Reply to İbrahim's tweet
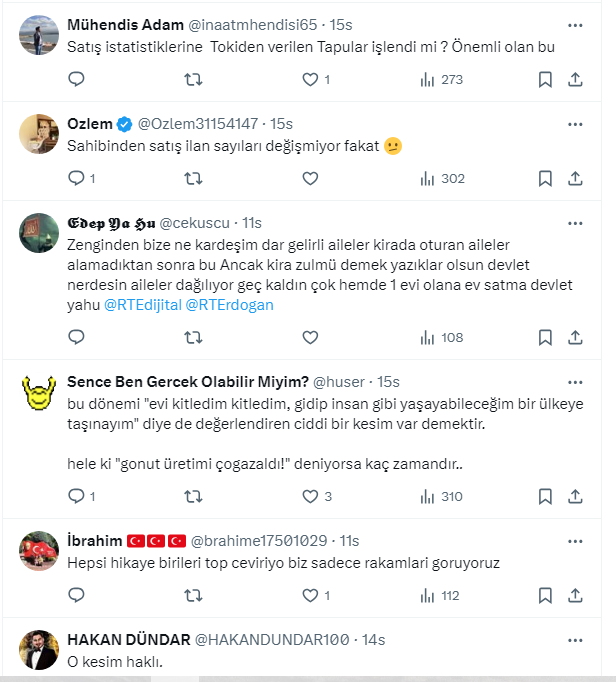This screenshot has width=616, height=682. (76, 595)
